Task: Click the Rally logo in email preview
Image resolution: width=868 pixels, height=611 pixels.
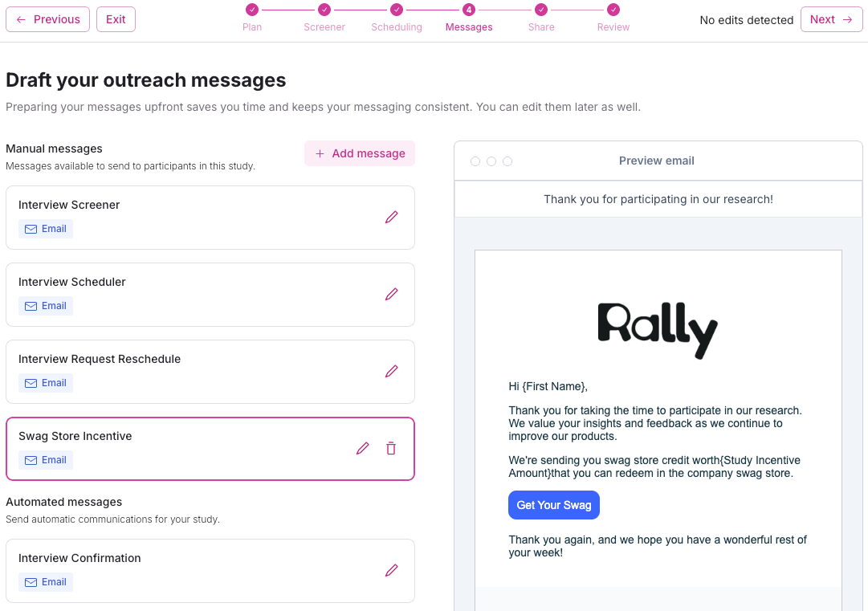Action: coord(658,330)
